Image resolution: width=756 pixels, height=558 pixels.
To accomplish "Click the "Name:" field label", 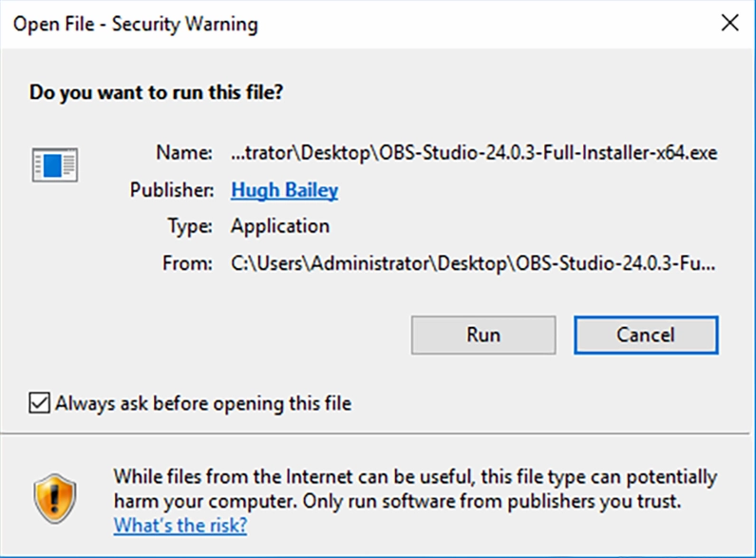I will (x=184, y=152).
